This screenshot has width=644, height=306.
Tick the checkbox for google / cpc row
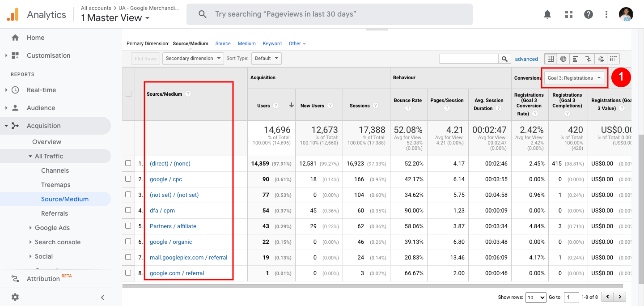pos(128,179)
